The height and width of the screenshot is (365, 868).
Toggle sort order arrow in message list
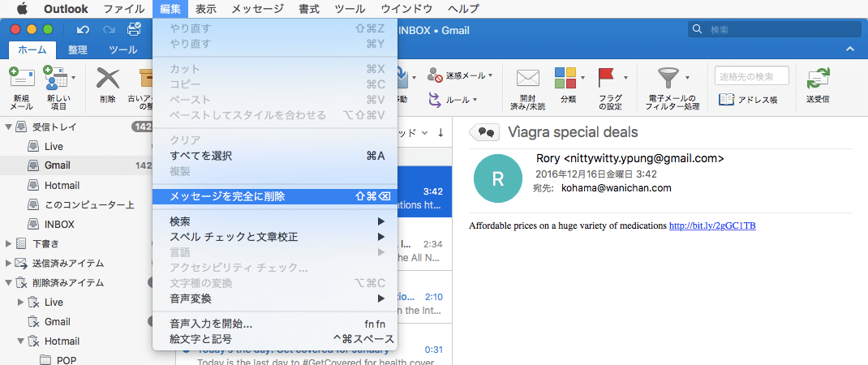(x=440, y=133)
